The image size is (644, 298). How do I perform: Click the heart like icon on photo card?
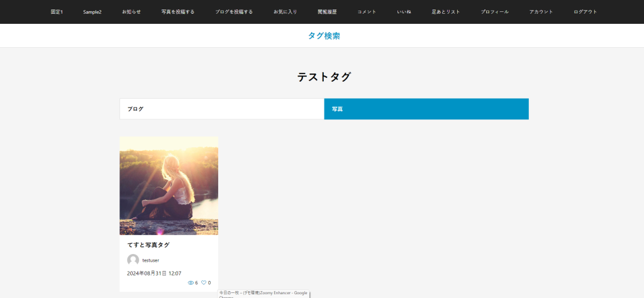[x=204, y=283]
